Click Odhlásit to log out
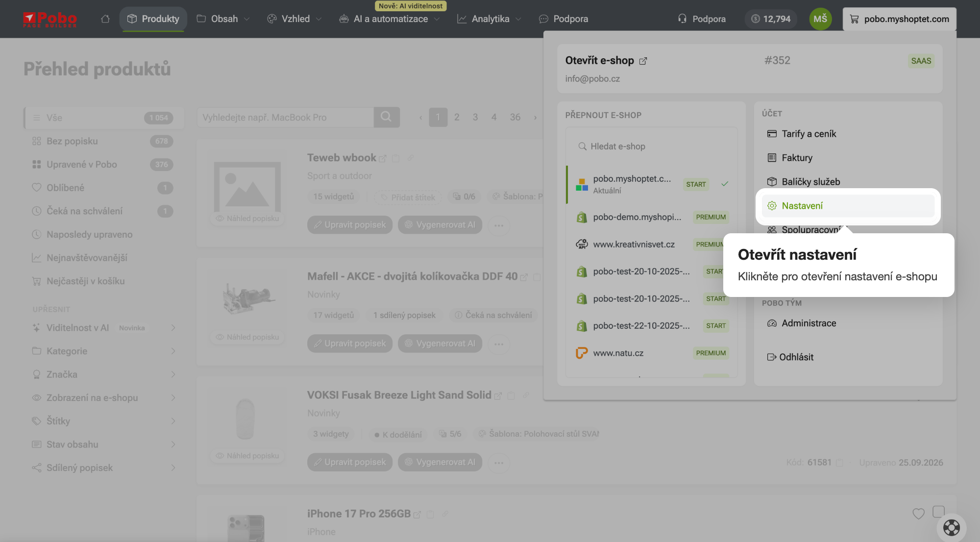 coord(790,357)
